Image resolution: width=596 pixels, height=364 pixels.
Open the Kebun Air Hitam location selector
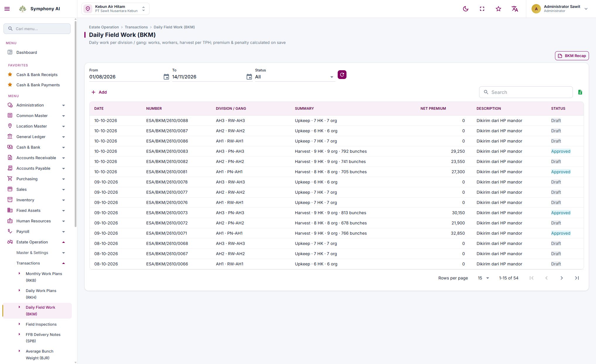(115, 9)
